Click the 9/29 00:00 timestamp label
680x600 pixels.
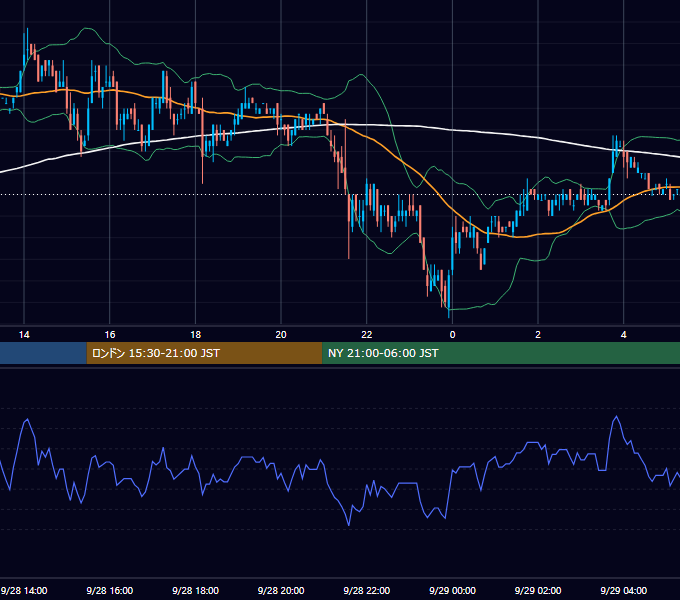(x=452, y=590)
